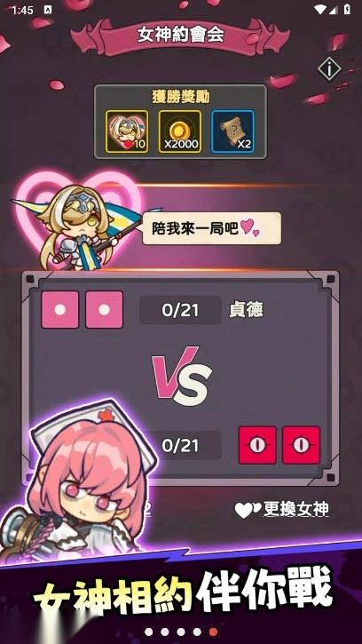Select the gold coin X2000 reward
Viewport: 362px width, 644px height.
tap(180, 131)
